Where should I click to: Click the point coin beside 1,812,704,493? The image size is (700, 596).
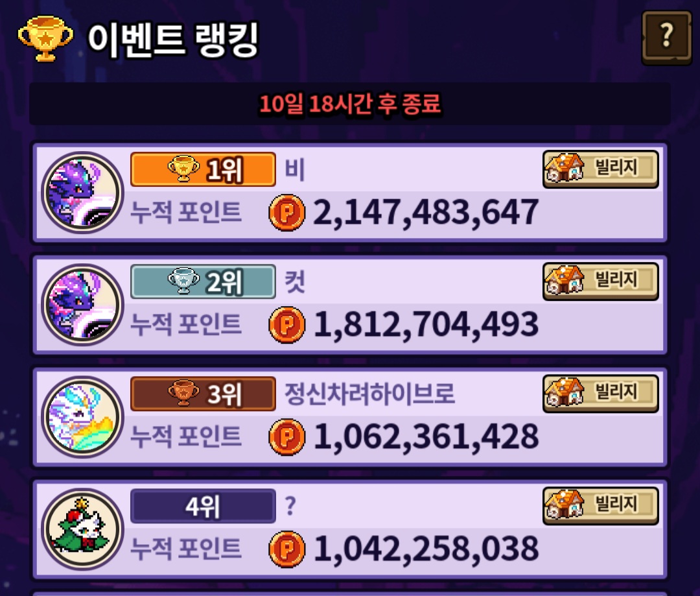[x=287, y=324]
